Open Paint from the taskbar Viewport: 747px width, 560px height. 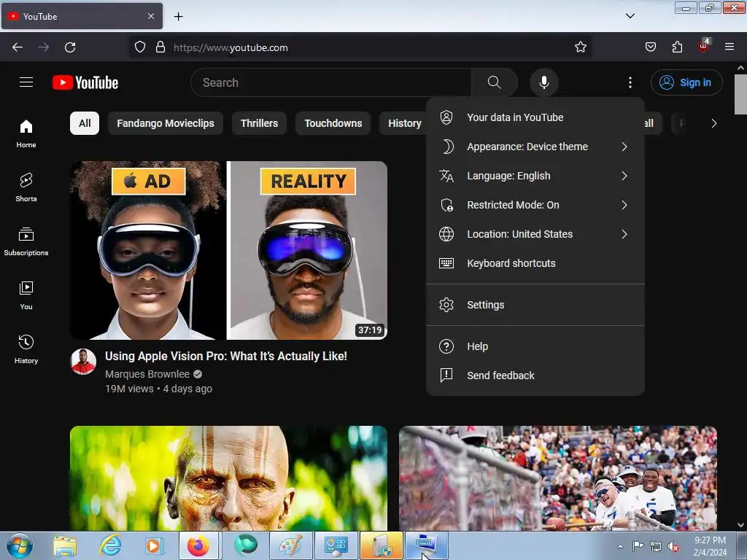coord(290,545)
